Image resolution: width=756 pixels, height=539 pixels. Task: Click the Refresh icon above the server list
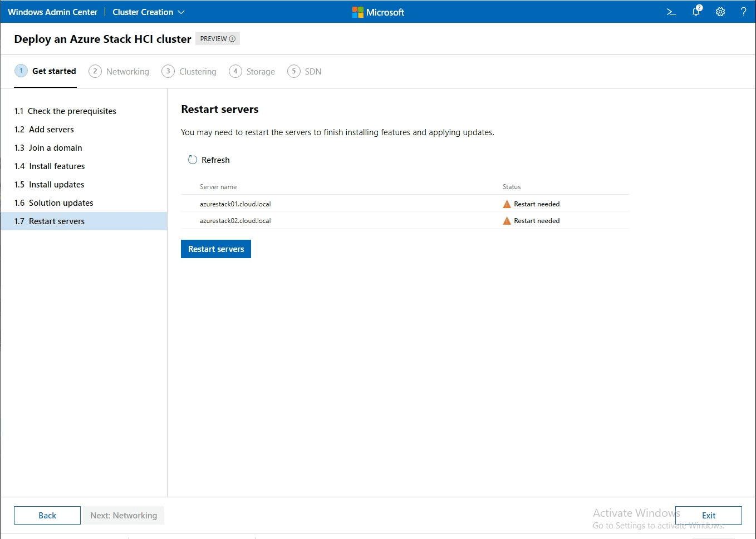192,160
